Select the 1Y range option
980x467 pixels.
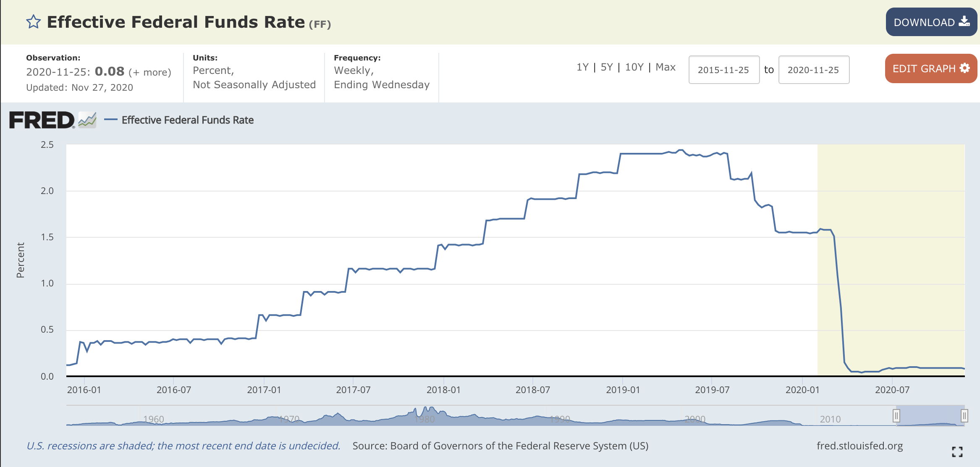tap(582, 67)
